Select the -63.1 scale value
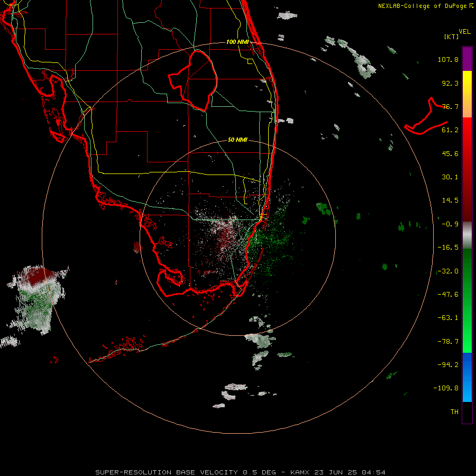Viewport: 476px width, 476px height. point(448,318)
